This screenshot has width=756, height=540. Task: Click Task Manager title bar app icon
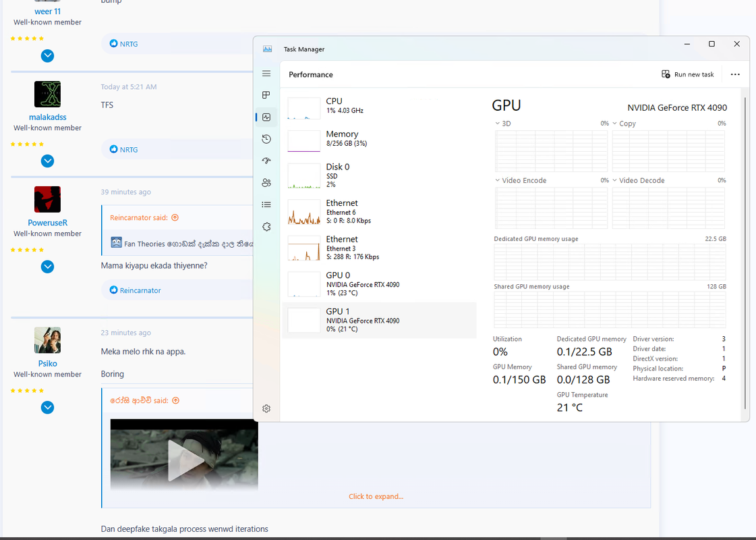click(x=267, y=49)
